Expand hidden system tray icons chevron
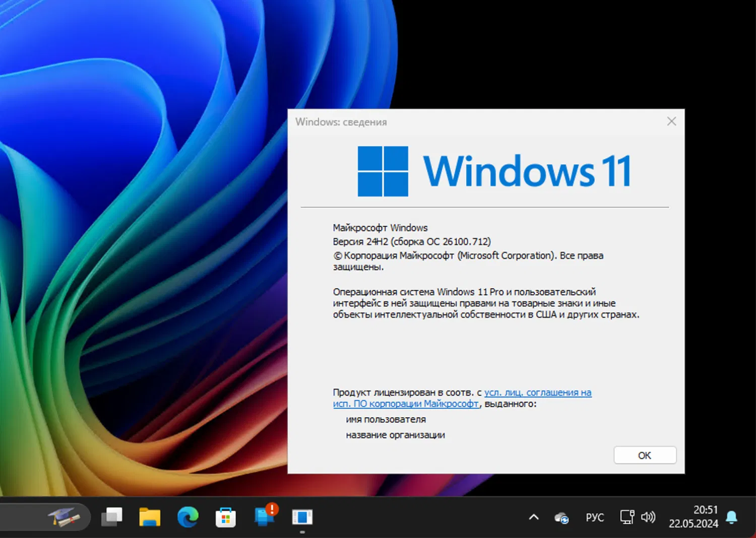The height and width of the screenshot is (538, 756). tap(534, 517)
